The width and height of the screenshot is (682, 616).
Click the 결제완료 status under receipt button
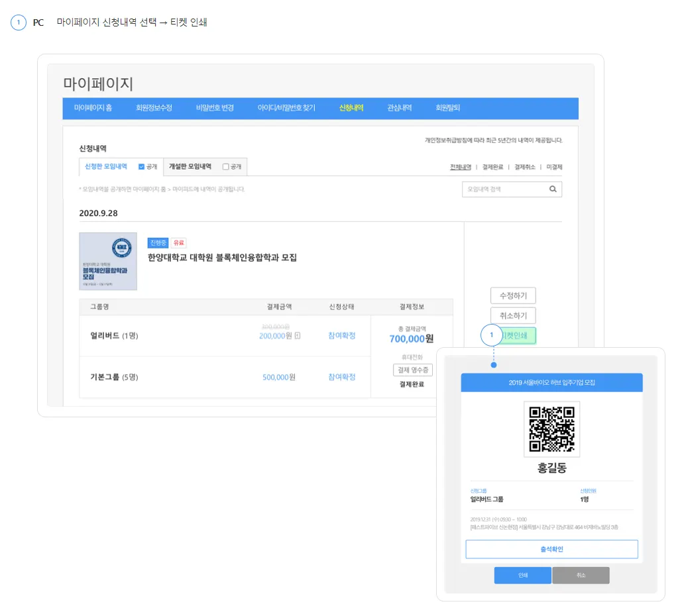point(412,384)
